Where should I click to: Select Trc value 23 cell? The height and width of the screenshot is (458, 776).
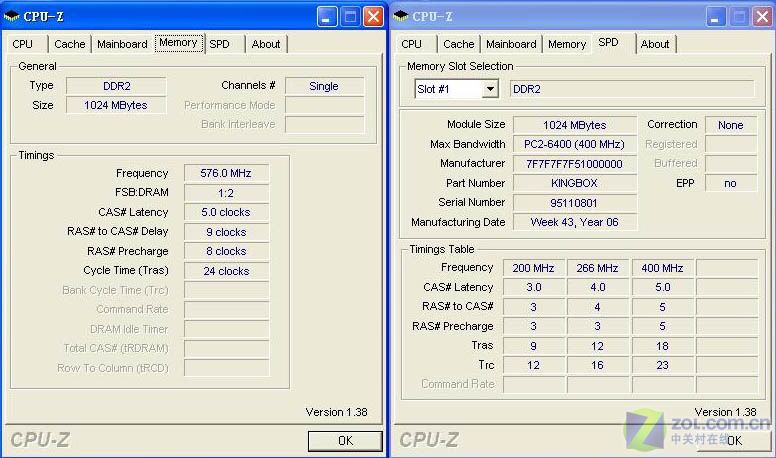coord(663,365)
